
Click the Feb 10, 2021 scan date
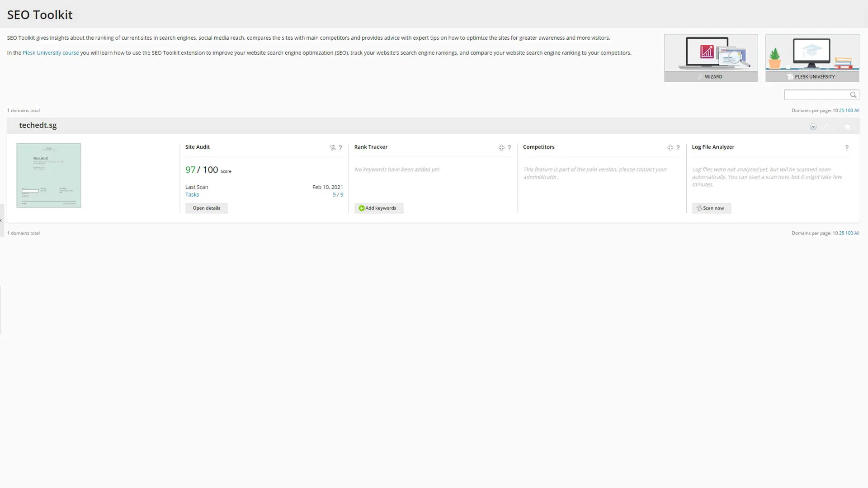point(328,187)
